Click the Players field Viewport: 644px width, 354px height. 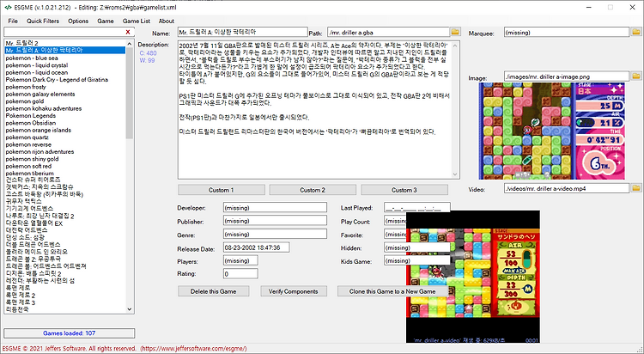(x=240, y=260)
